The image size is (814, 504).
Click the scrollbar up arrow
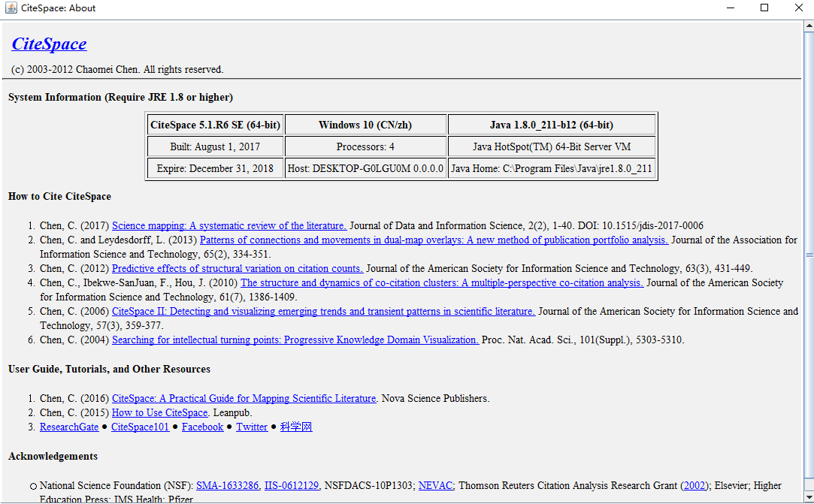(809, 26)
